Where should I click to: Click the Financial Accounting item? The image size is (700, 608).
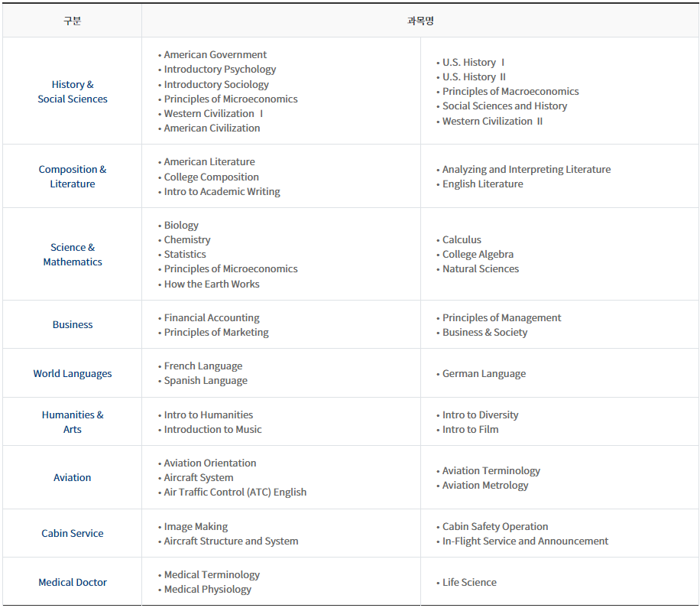212,318
